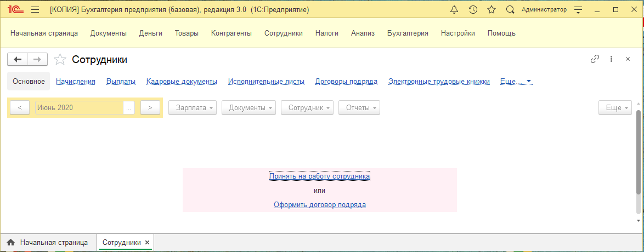Open the Сотрудник dropdown button

pos(307,108)
